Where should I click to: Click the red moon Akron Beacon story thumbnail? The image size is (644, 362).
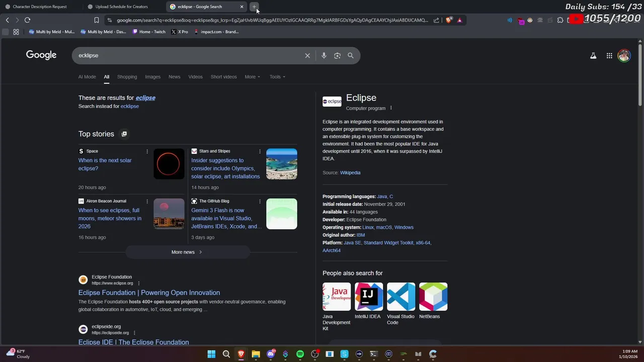[x=169, y=214]
